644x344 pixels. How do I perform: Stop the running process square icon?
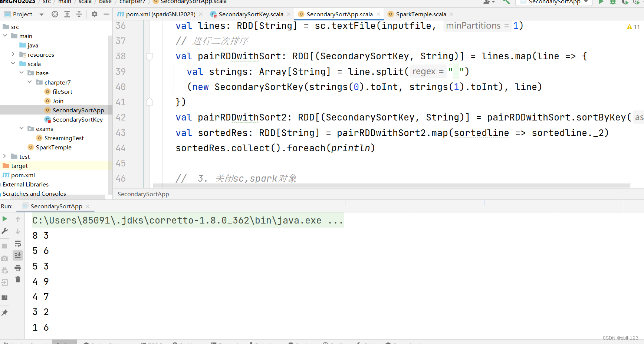click(x=5, y=246)
